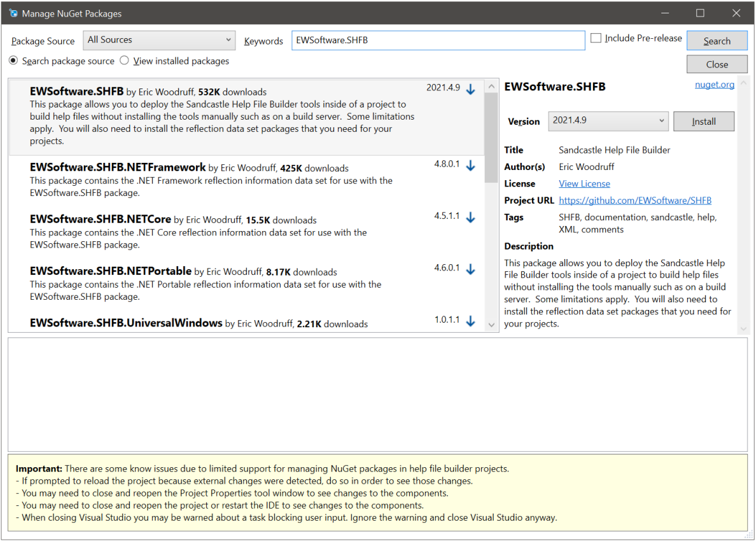Screen dimensions: 756x541
Task: Select the Search package source radio button
Action: [13, 60]
